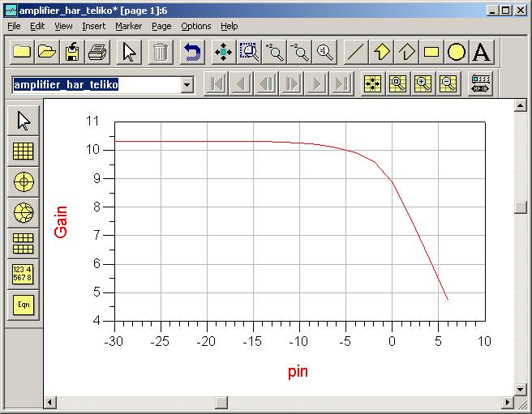Select the yellow circle drawing tool
532x414 pixels.
[x=457, y=52]
